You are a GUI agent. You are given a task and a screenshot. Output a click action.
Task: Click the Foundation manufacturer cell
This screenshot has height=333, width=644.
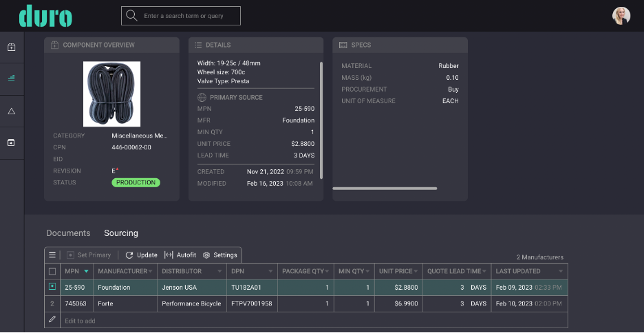click(x=125, y=288)
